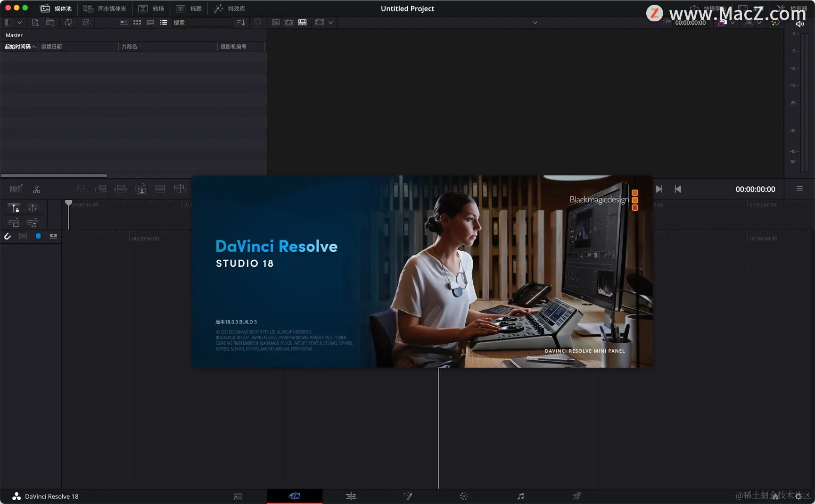Open the 特效库 effects library
Screen dimensions: 815x504
[229, 8]
